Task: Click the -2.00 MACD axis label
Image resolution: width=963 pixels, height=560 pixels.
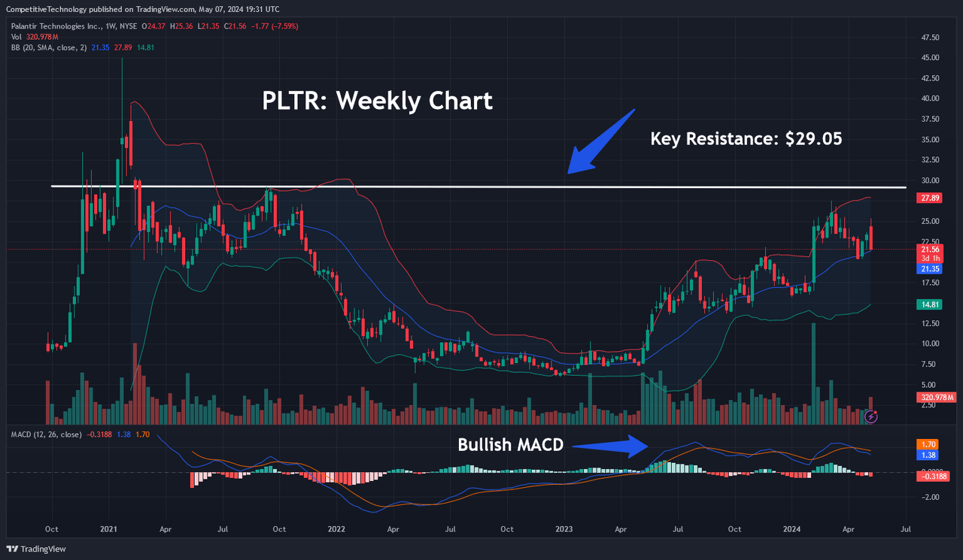Action: click(930, 498)
